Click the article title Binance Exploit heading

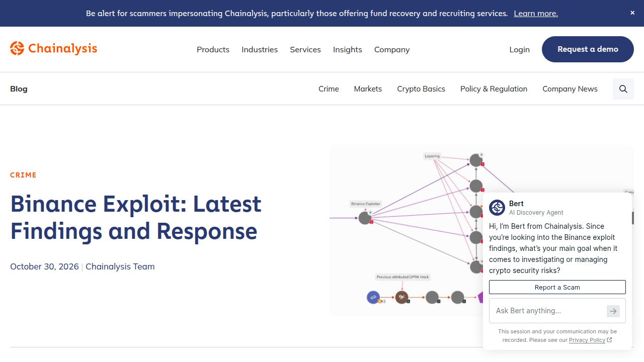136,217
